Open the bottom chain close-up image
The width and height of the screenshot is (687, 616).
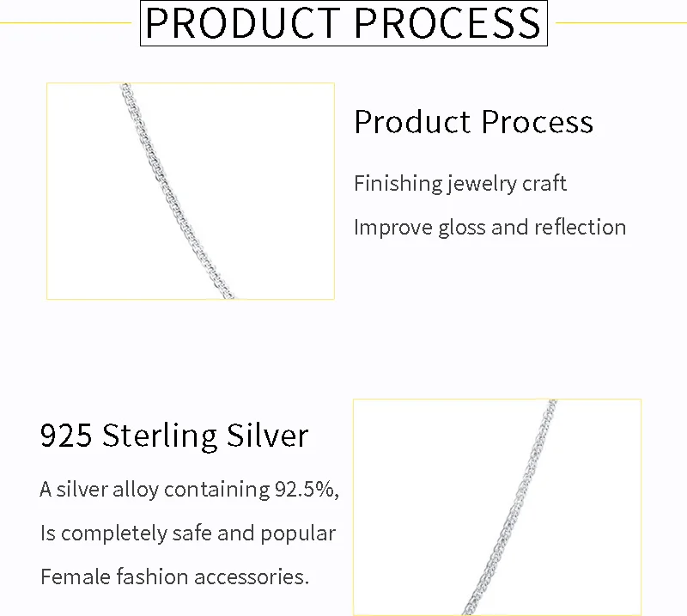tap(497, 507)
